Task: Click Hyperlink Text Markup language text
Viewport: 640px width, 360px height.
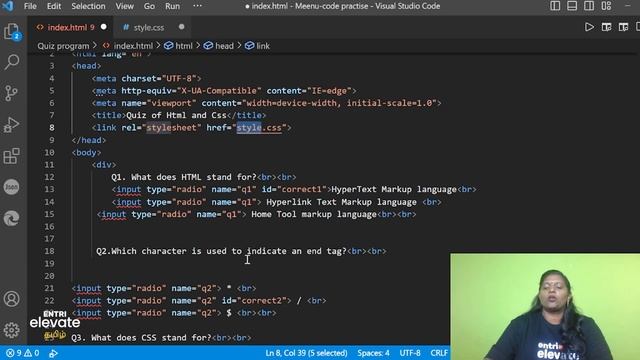Action: click(341, 202)
